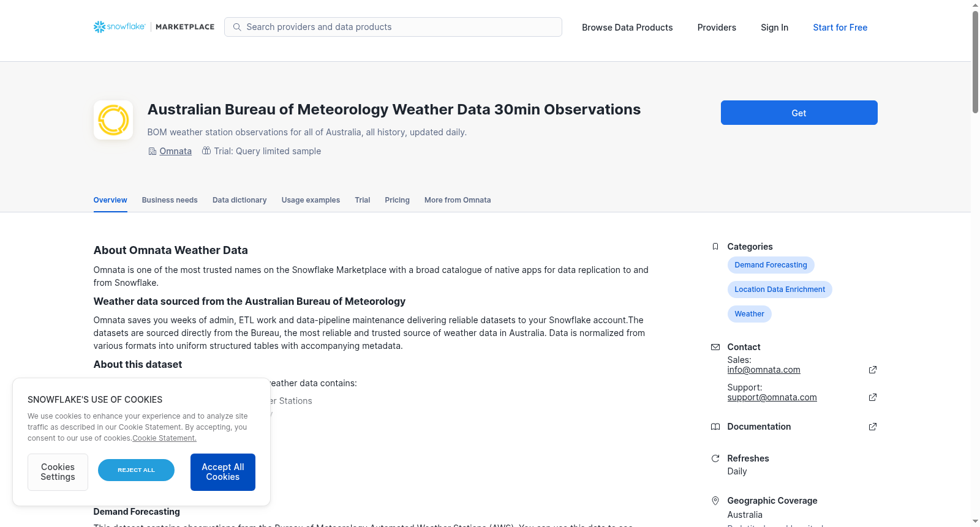Open Cookies Settings
Screen dimensions: 980x527
pyautogui.click(x=58, y=472)
